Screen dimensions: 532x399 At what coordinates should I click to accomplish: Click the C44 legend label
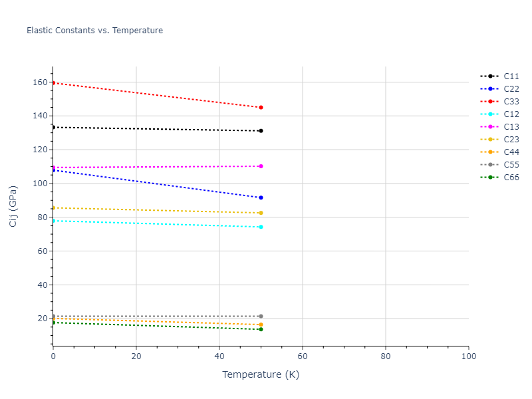(x=511, y=152)
